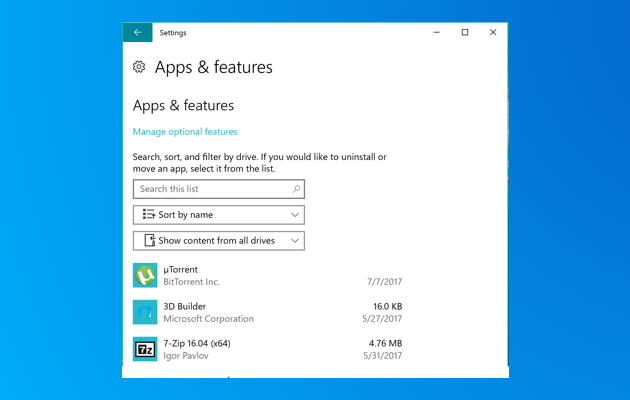The width and height of the screenshot is (630, 400).
Task: Click the sort list icon beside Sort by name
Action: [148, 215]
